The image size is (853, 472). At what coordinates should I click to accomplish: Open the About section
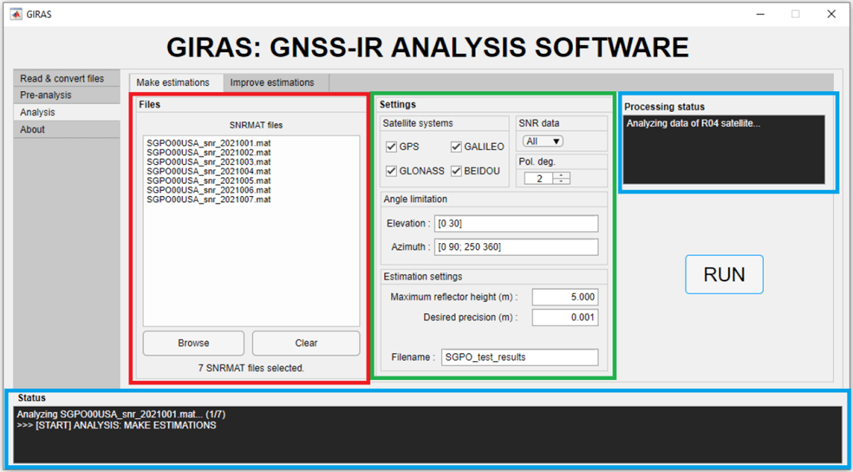point(33,129)
